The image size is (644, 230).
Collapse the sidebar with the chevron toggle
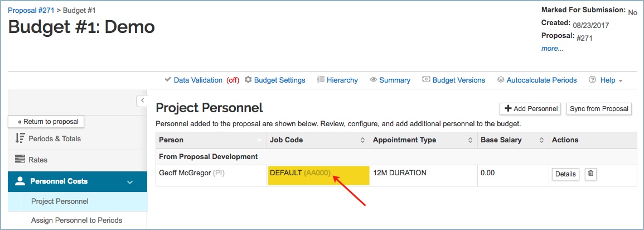(142, 100)
